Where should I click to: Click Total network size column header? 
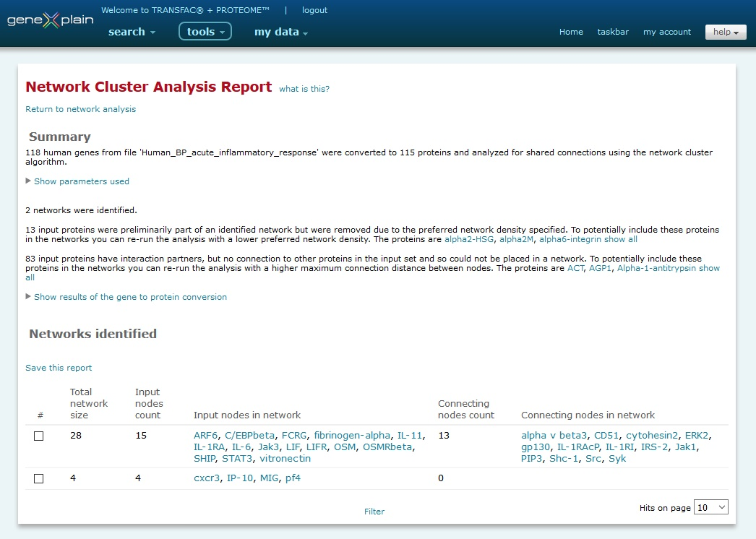tap(89, 403)
